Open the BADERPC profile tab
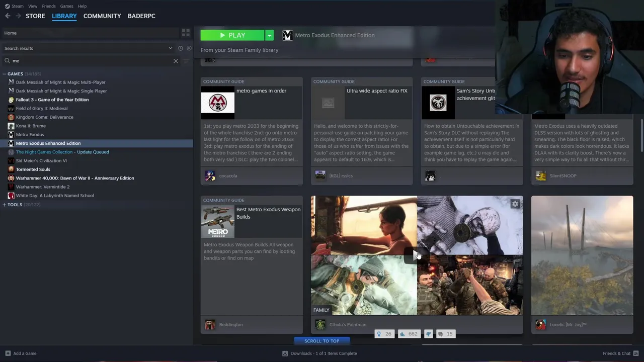The width and height of the screenshot is (644, 362). click(141, 16)
